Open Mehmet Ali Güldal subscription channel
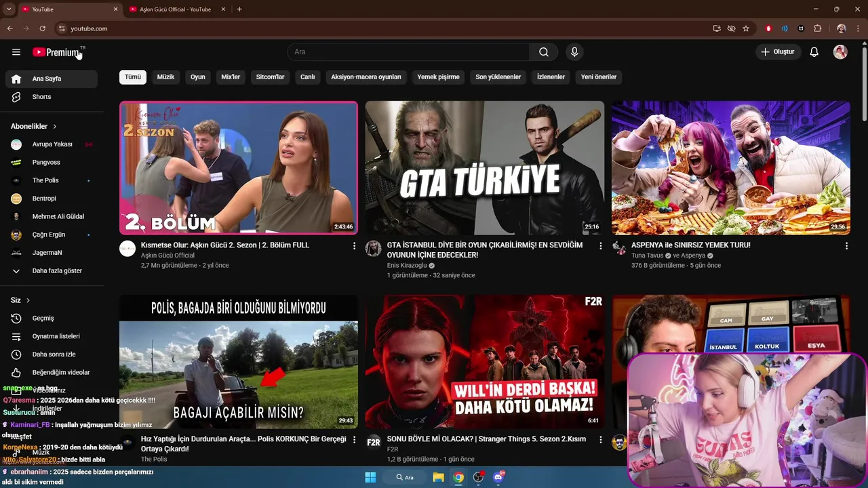This screenshot has width=868, height=488. 52,217
